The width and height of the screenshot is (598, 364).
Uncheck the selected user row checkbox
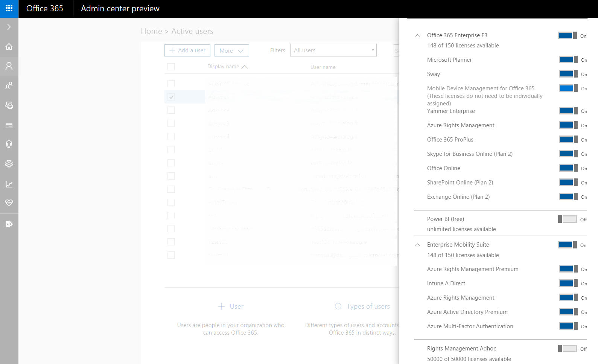click(x=171, y=97)
